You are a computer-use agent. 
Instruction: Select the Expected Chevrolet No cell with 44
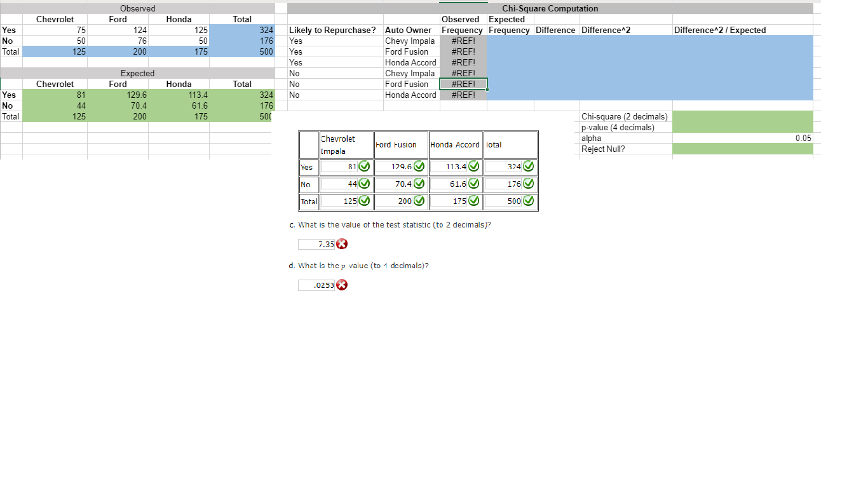pyautogui.click(x=55, y=105)
